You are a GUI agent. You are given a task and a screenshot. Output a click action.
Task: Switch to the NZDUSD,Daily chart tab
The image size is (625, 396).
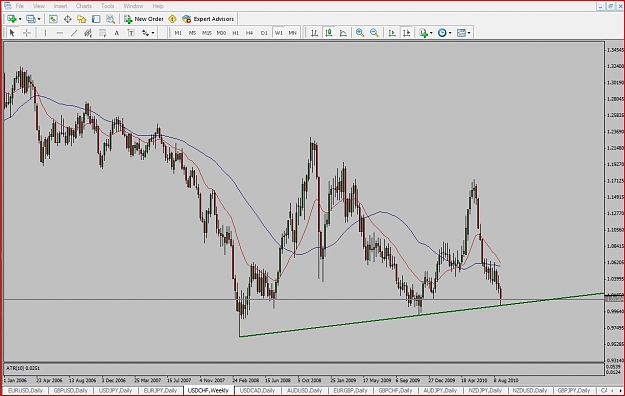(x=530, y=390)
